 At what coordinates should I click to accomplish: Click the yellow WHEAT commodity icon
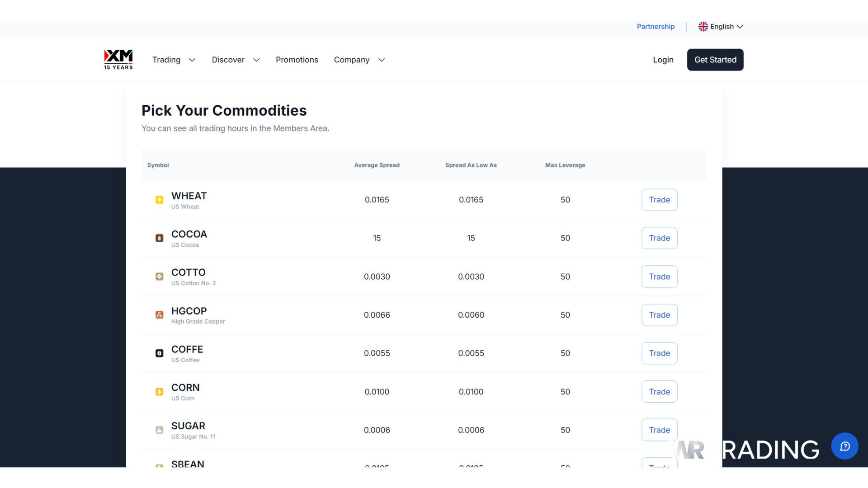[159, 200]
